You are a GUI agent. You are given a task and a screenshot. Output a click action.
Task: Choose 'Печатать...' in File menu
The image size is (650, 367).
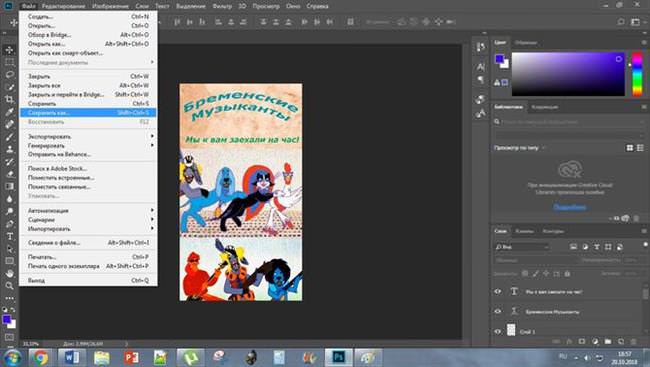88,257
